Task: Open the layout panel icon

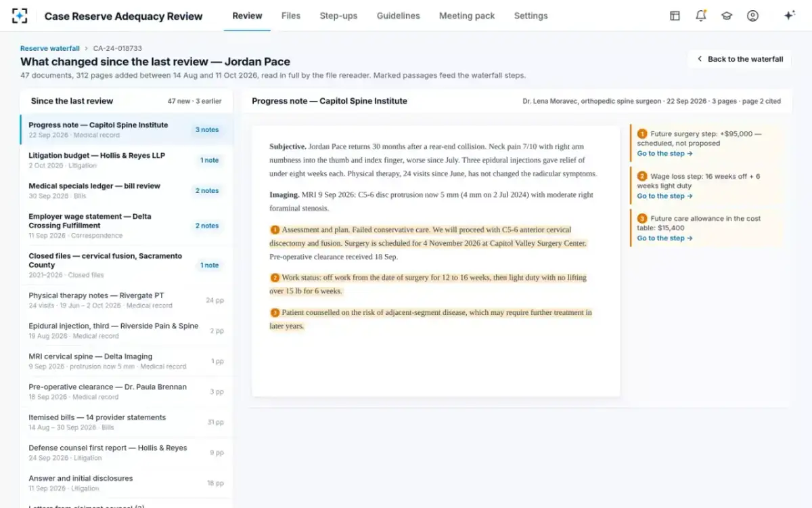Action: 675,16
